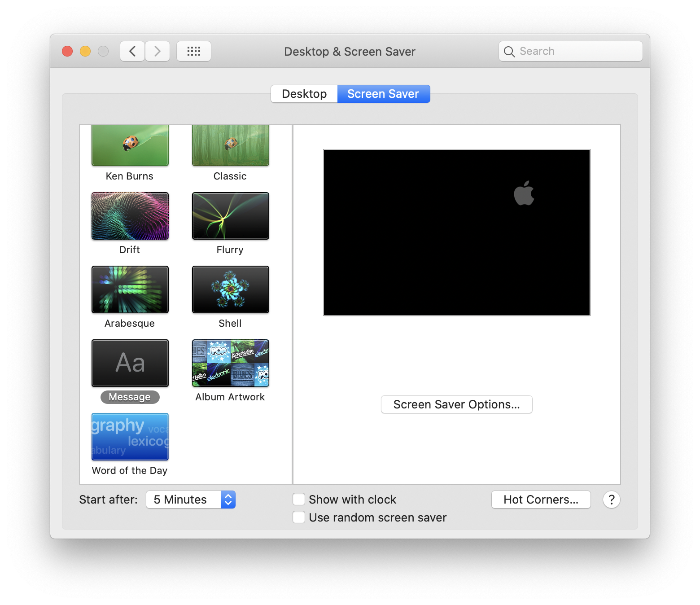Enable Show with clock checkbox
Screen dimensions: 700x605
coord(299,500)
